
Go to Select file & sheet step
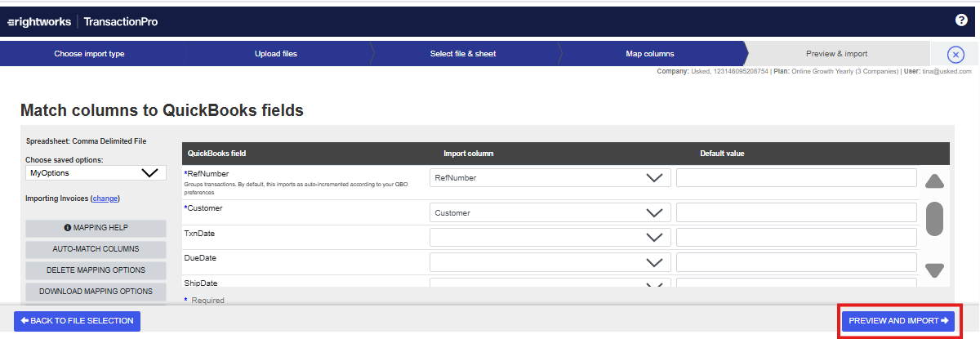(463, 54)
